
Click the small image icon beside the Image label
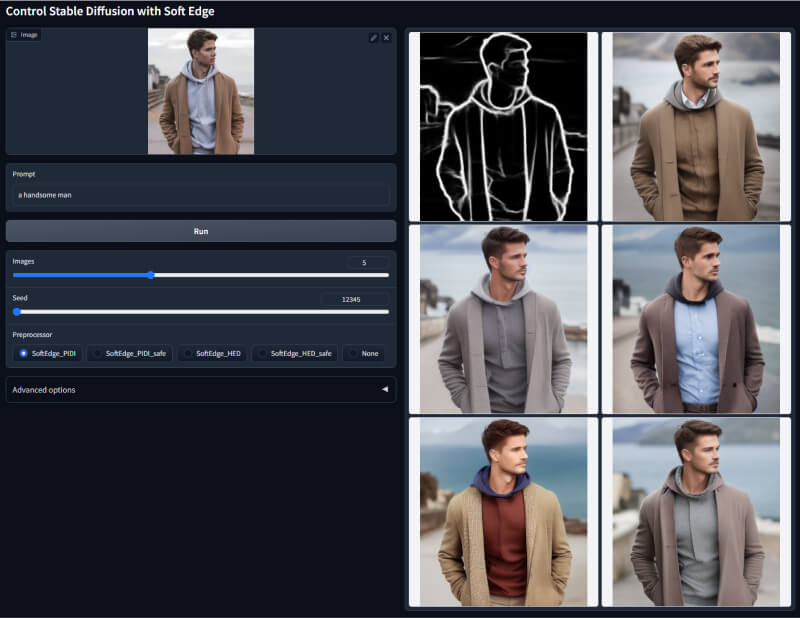(14, 34)
